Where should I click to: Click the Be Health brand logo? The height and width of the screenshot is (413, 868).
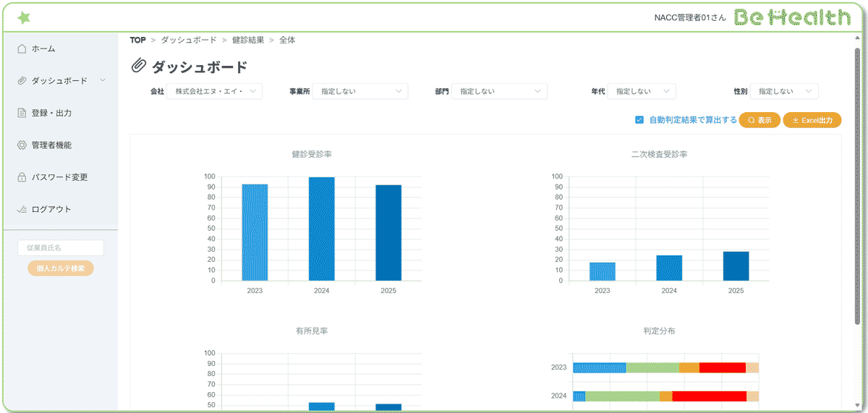[x=792, y=17]
